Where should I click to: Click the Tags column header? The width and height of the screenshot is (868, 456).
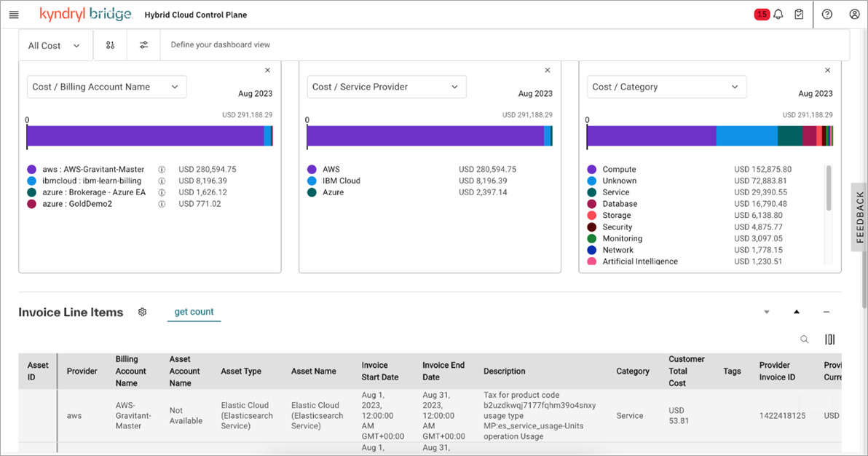(732, 372)
